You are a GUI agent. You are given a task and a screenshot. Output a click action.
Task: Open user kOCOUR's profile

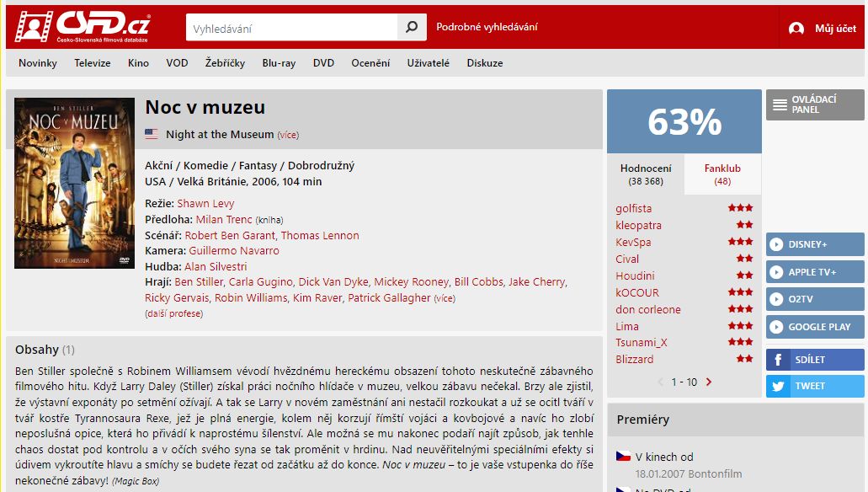pyautogui.click(x=637, y=292)
